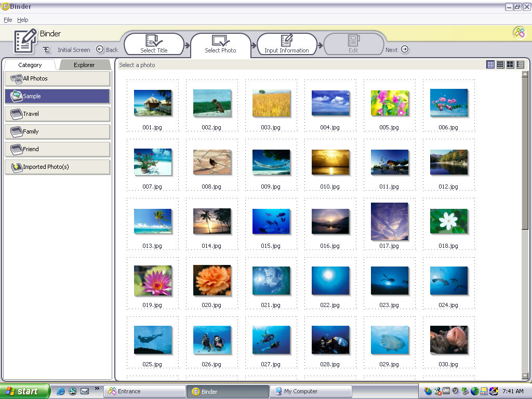532x399 pixels.
Task: Switch to large thumbnail grid view
Action: coord(510,64)
